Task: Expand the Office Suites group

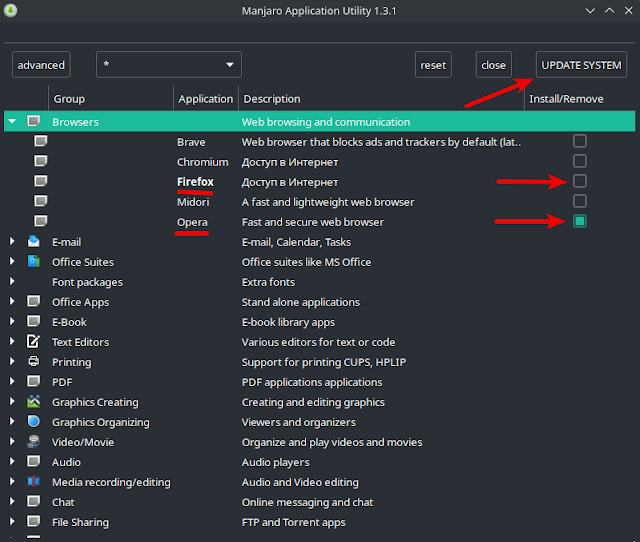Action: click(12, 261)
